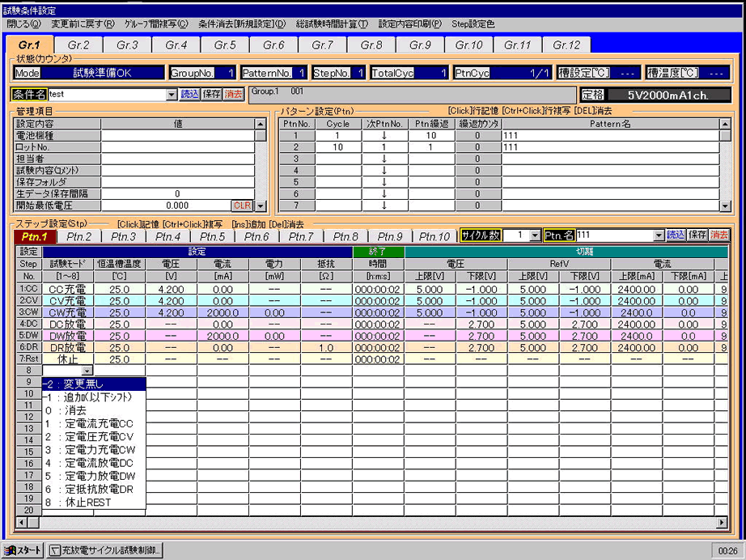
Task: Click 読込 button beside Ptn.名
Action: [x=676, y=235]
